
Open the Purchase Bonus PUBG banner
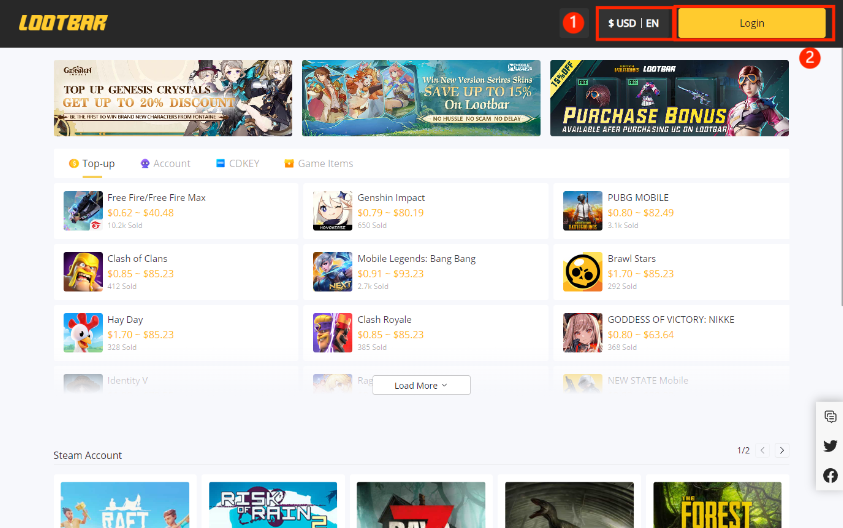tap(669, 98)
